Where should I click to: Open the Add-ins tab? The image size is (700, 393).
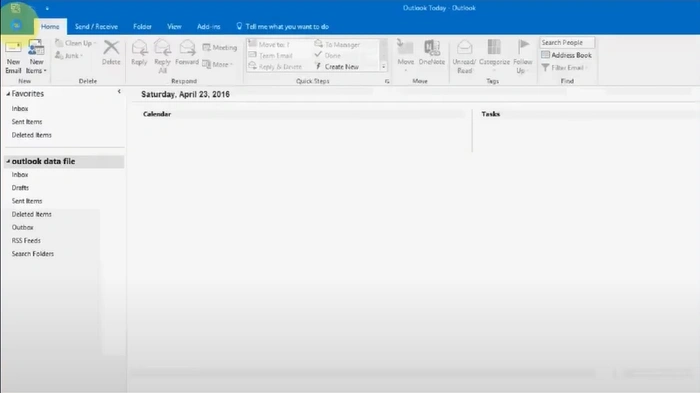208,27
